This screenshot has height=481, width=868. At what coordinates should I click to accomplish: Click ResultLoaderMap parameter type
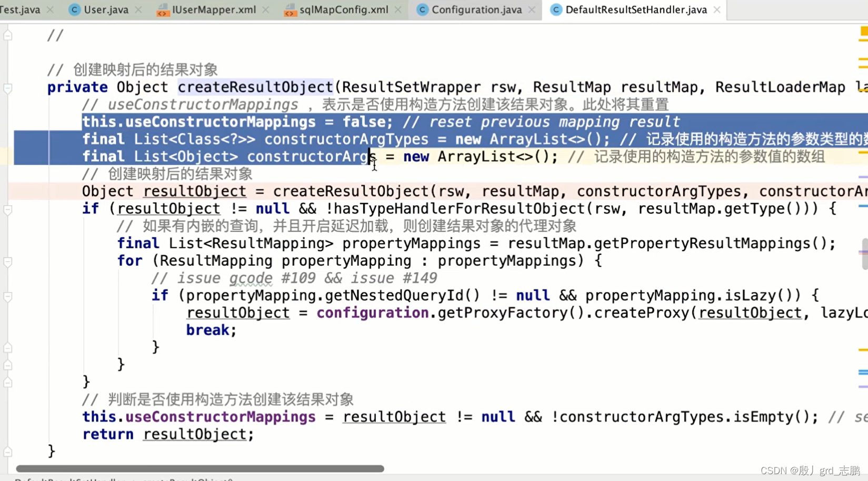pyautogui.click(x=780, y=87)
